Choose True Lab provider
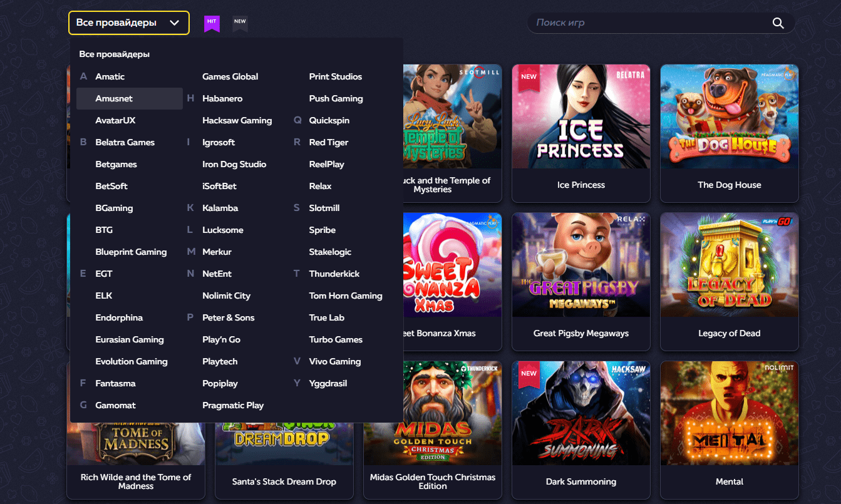Screen dimensions: 841x504 327,317
